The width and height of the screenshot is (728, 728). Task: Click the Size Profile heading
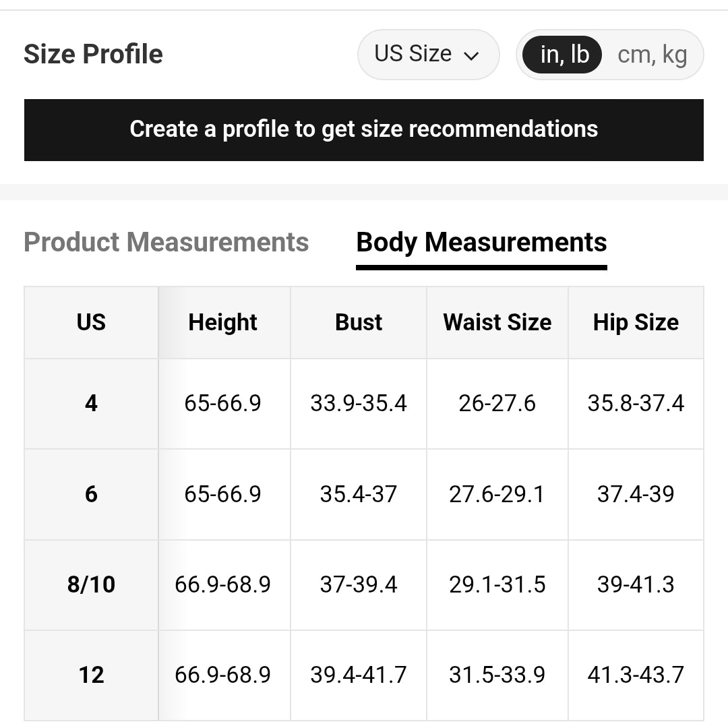pos(93,54)
